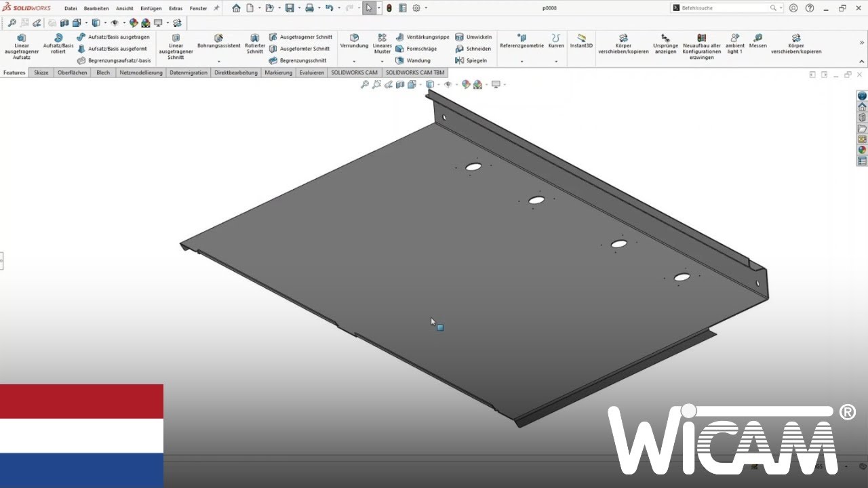Click the Print icon

pos(309,8)
